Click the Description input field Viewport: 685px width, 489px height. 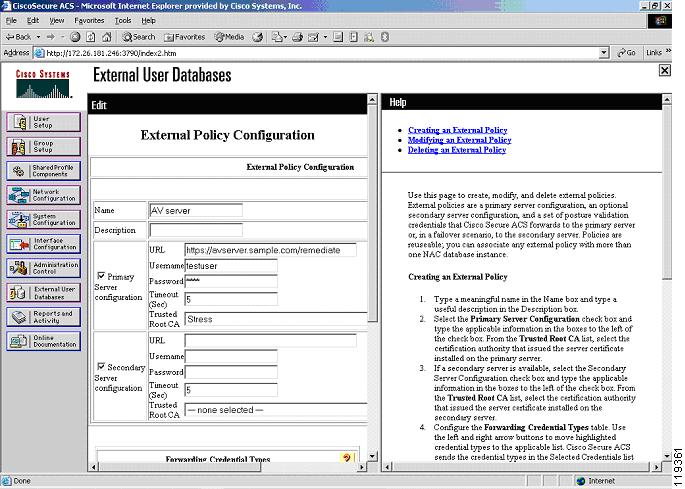pos(196,230)
